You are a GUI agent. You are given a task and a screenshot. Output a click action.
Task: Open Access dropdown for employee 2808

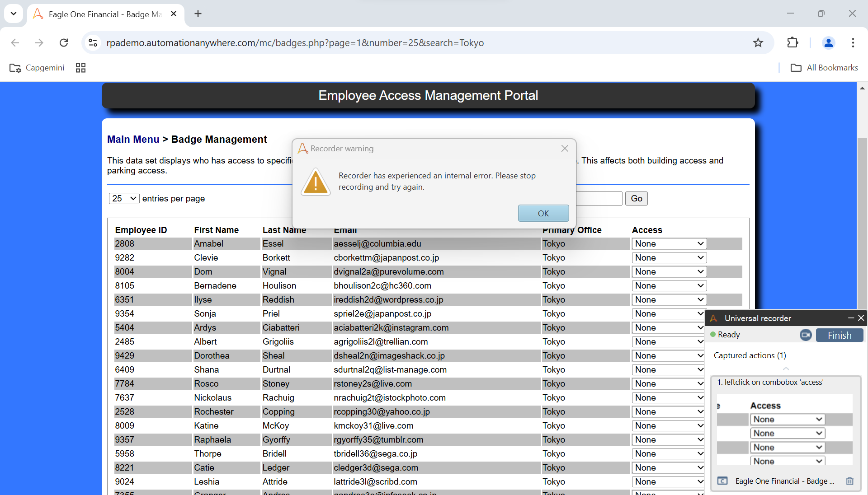point(669,244)
